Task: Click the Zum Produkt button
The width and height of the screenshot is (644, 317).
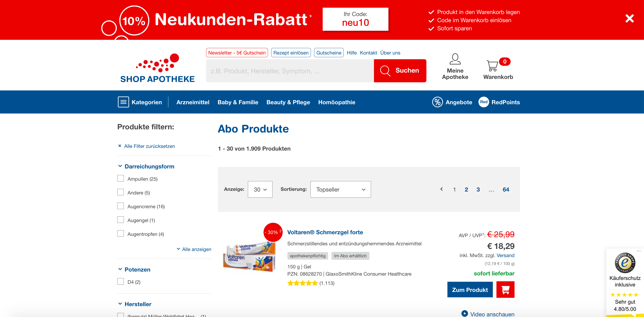Action: click(x=470, y=289)
